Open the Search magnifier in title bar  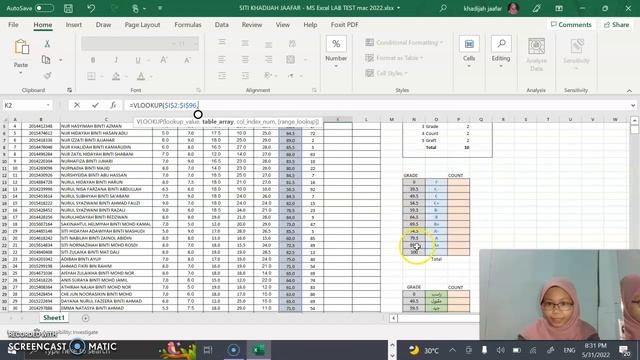click(443, 8)
